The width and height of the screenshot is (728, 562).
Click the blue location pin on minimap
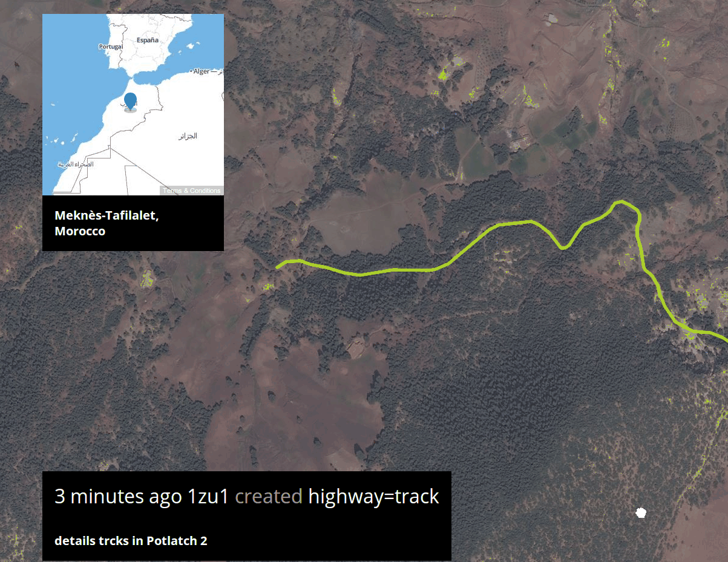pyautogui.click(x=130, y=102)
